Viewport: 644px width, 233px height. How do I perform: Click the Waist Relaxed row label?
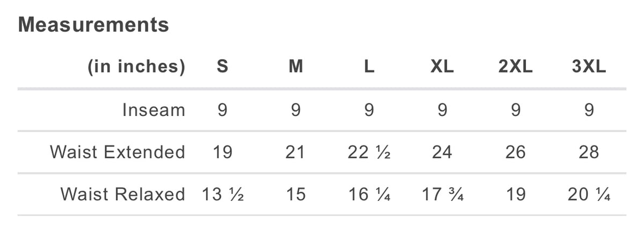pos(123,194)
